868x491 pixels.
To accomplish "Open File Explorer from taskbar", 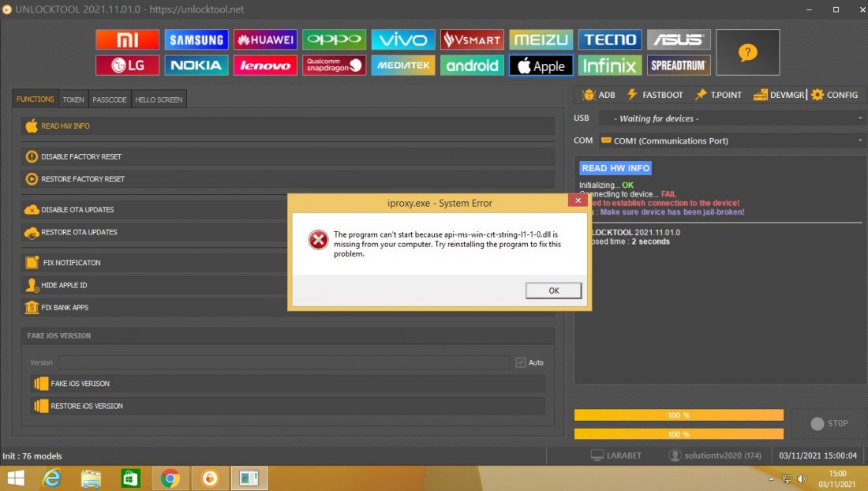I will point(91,478).
